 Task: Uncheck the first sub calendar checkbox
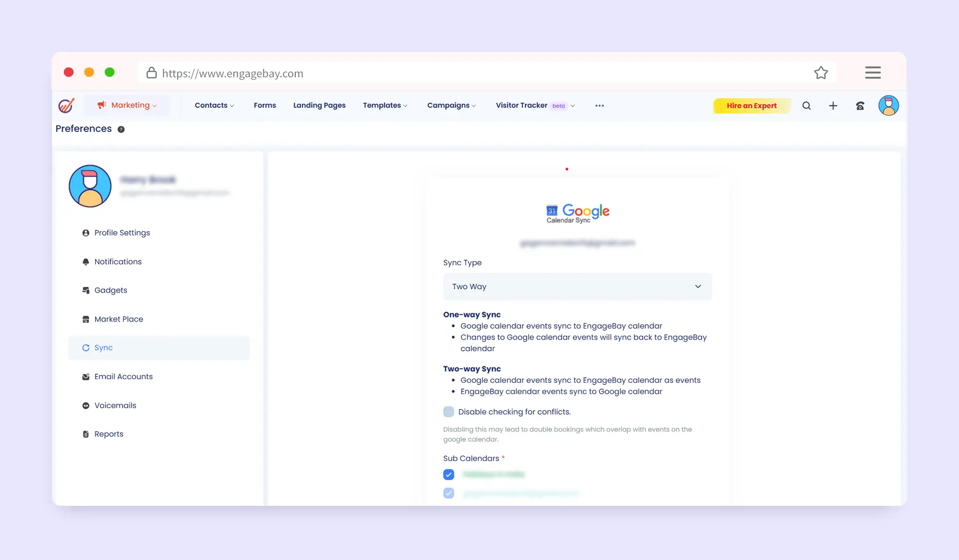449,474
